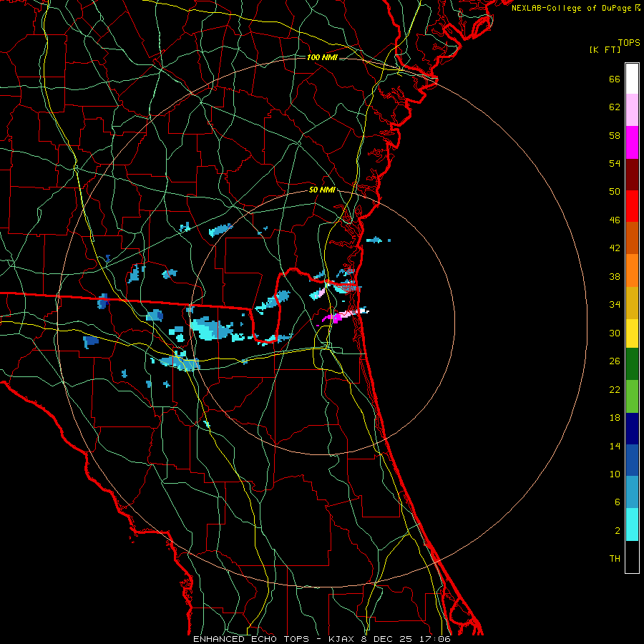Click the 100 NMI range ring label

pos(322,57)
